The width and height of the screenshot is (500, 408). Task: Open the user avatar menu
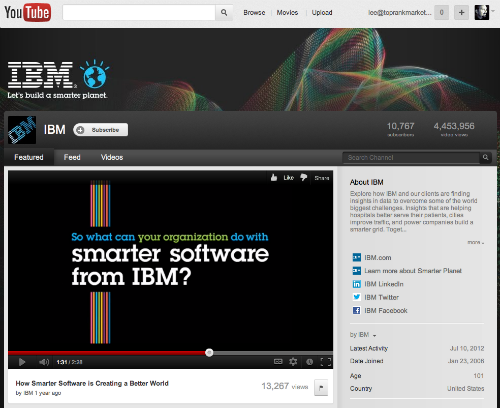pos(481,13)
